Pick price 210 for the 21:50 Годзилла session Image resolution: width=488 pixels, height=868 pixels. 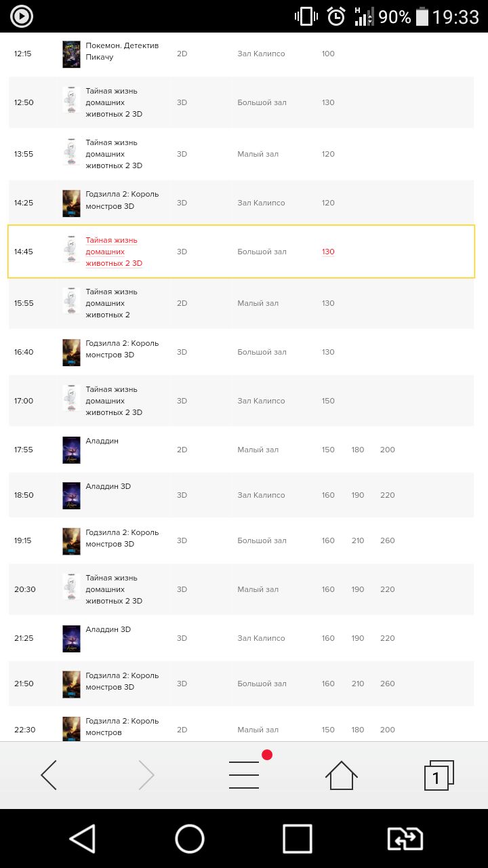click(x=358, y=684)
